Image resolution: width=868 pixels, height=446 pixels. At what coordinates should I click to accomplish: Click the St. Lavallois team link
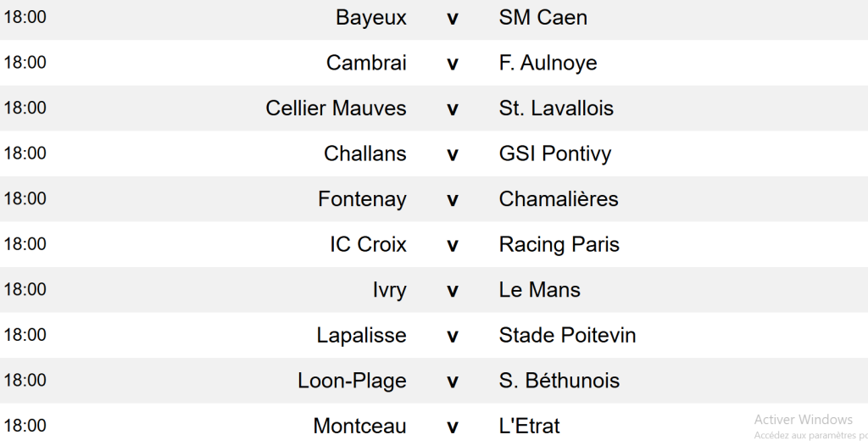coord(556,109)
